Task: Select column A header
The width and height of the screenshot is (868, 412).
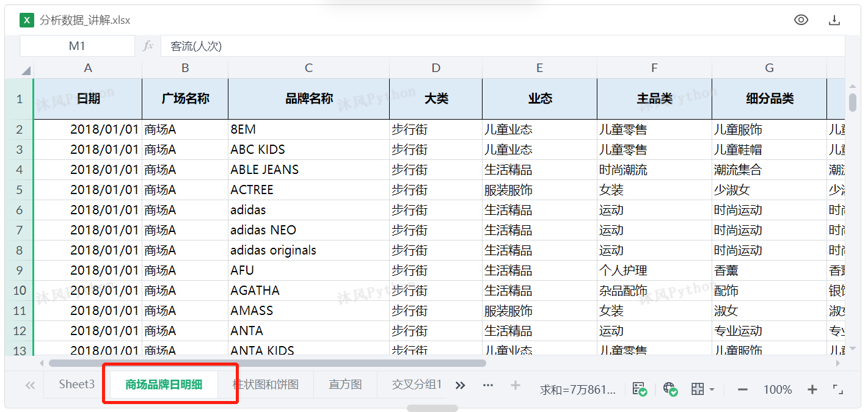Action: 88,68
